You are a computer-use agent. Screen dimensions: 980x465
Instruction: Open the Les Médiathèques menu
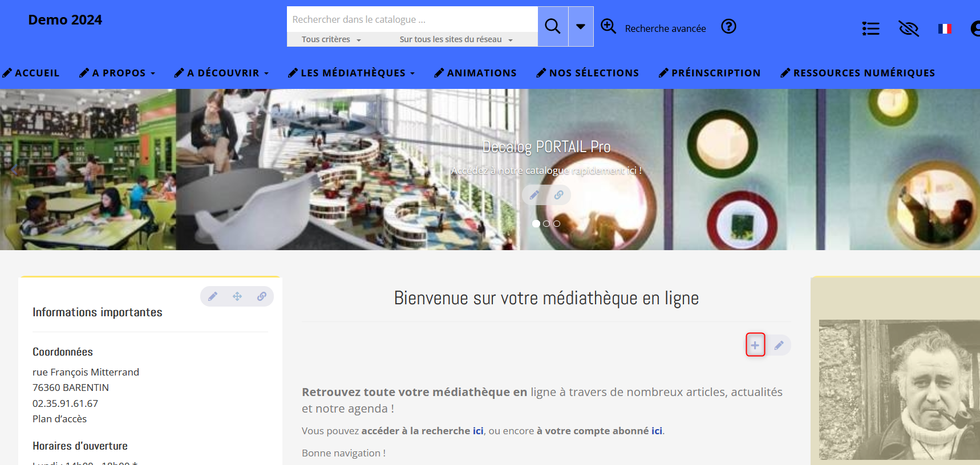click(x=352, y=73)
